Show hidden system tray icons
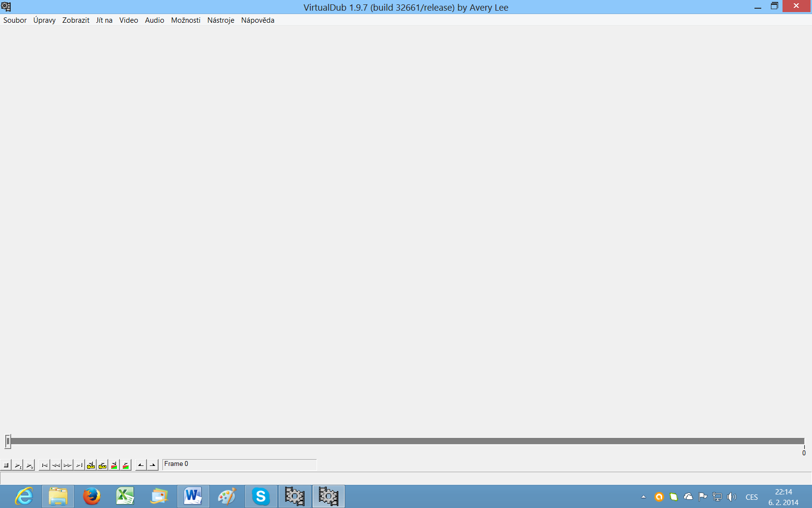The width and height of the screenshot is (812, 508). [x=643, y=497]
